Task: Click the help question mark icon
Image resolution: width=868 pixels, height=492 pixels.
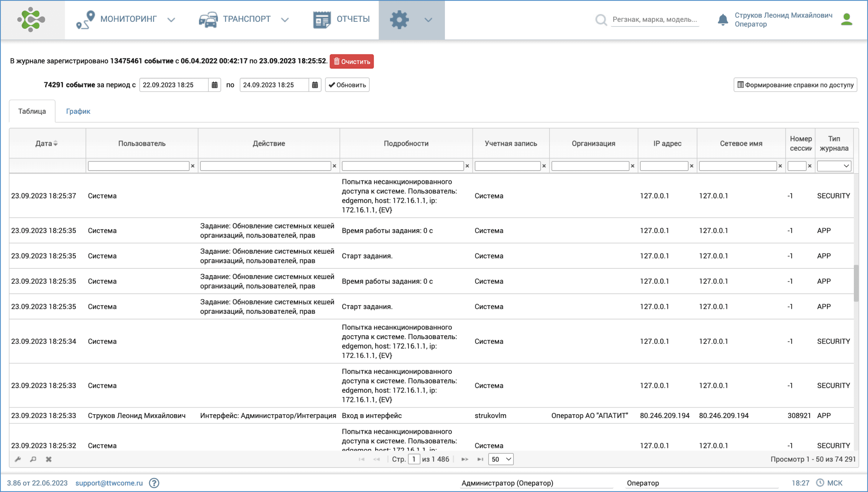Action: (x=154, y=483)
